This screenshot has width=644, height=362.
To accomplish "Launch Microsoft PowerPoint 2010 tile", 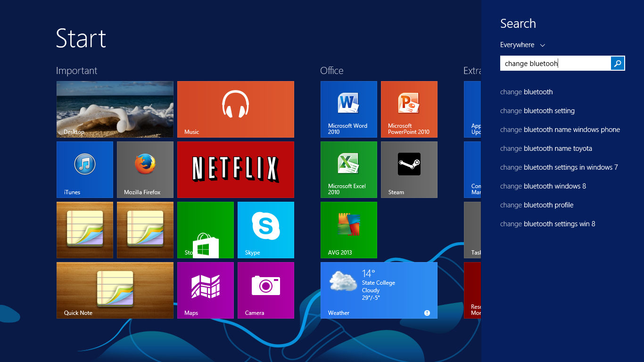I will click(409, 109).
